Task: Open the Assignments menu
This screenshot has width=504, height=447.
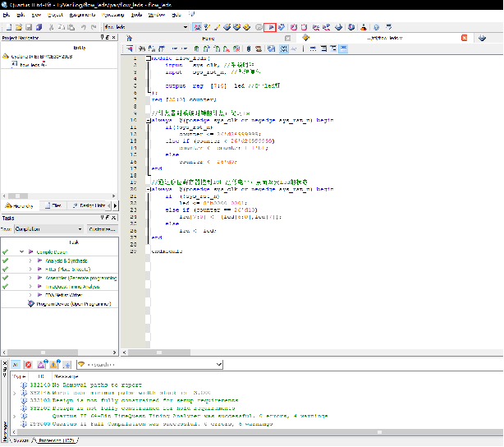Action: 82,15
